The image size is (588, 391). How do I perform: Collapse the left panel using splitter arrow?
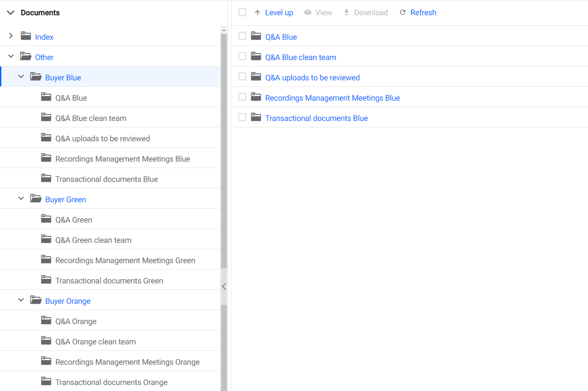point(224,287)
